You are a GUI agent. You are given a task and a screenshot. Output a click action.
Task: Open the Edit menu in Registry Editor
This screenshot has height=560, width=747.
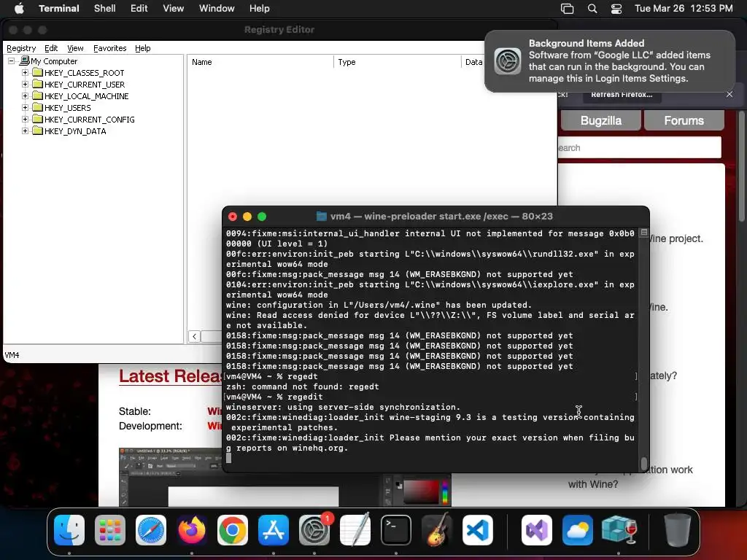tap(51, 48)
